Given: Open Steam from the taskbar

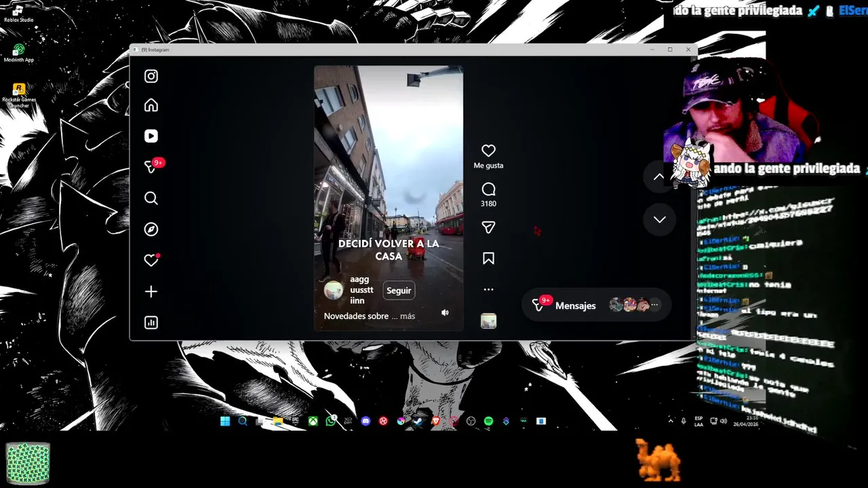Looking at the screenshot, I should pyautogui.click(x=418, y=421).
